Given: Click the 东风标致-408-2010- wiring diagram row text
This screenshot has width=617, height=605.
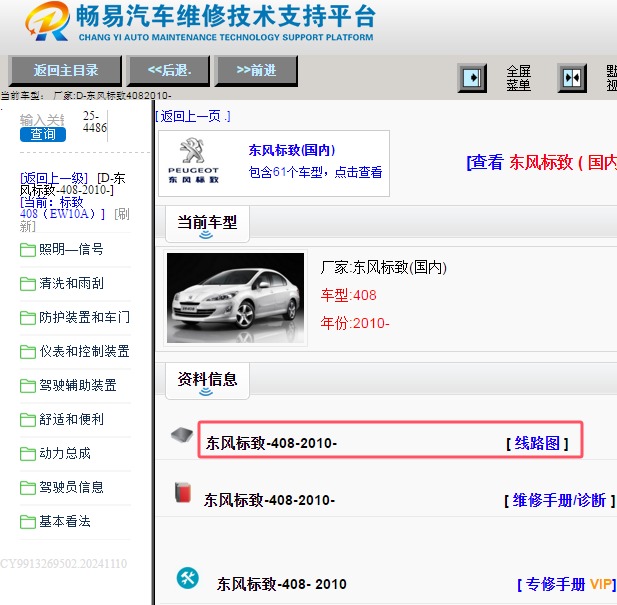Looking at the screenshot, I should [271, 443].
